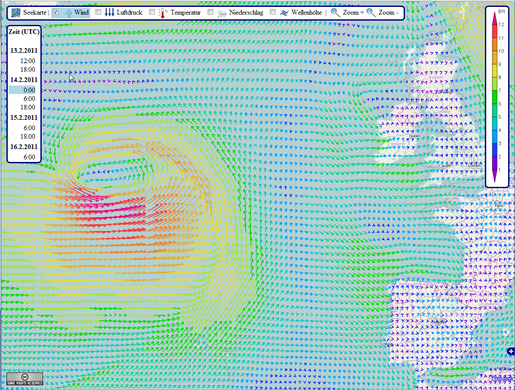Click the Zoom - magnifier icon
Screen dimensions: 515x390
pyautogui.click(x=371, y=13)
